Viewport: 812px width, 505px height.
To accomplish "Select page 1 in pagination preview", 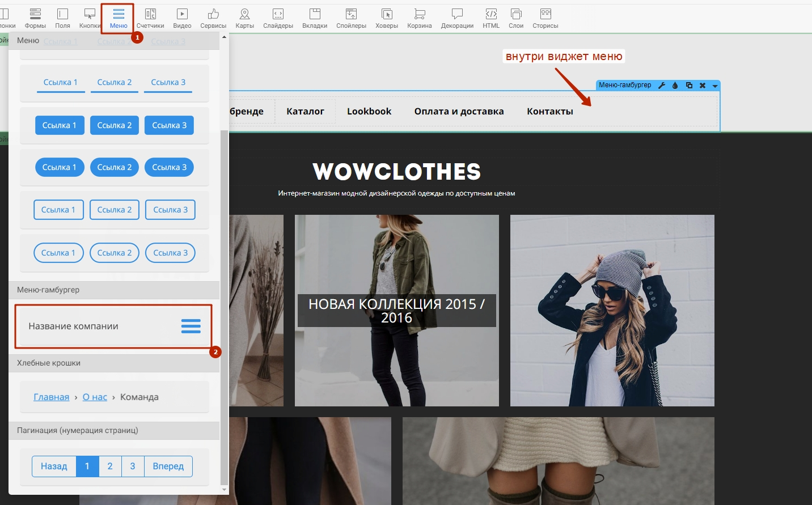I will [x=87, y=466].
